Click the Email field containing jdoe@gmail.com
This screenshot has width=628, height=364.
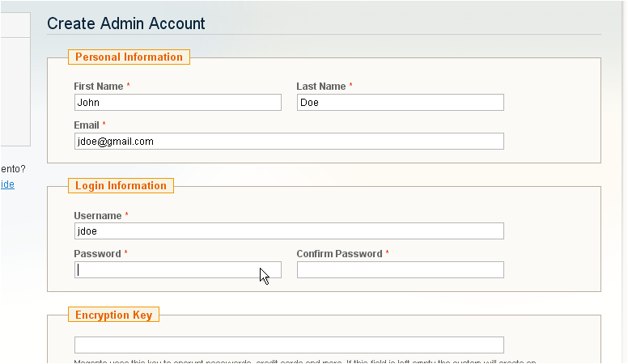pos(288,142)
